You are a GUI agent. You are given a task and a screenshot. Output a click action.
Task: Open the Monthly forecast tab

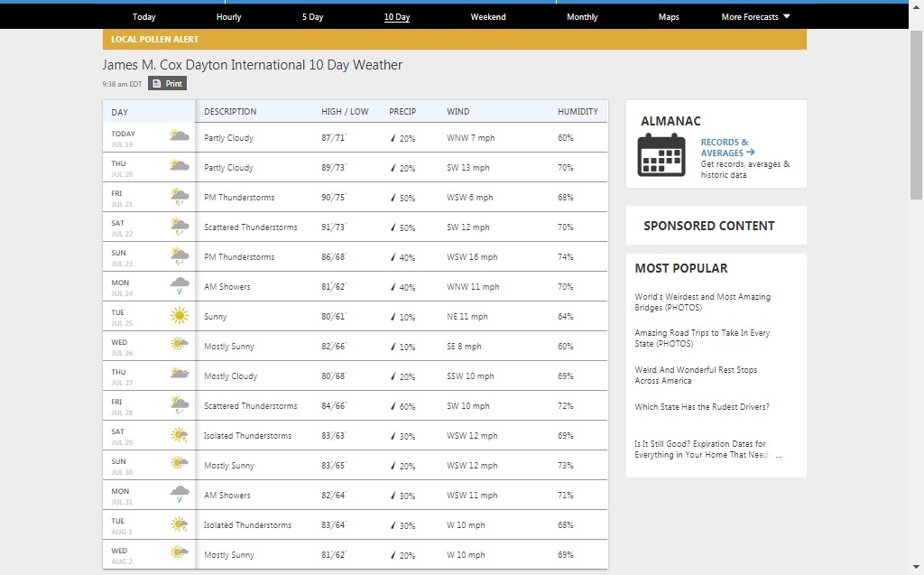click(x=582, y=17)
